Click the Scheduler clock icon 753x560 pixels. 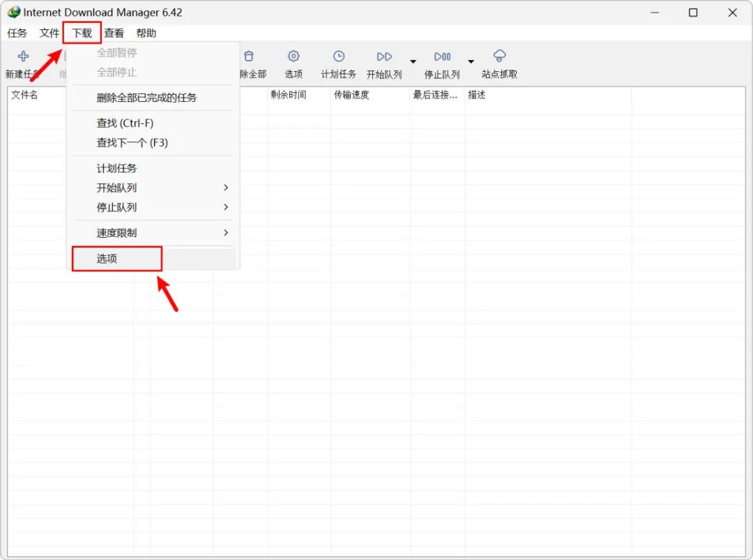coord(339,56)
